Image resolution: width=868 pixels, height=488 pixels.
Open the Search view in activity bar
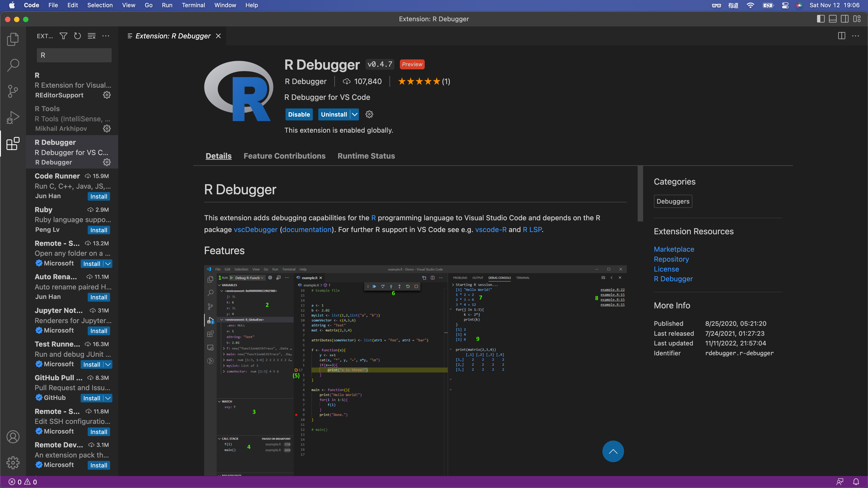pos(13,65)
